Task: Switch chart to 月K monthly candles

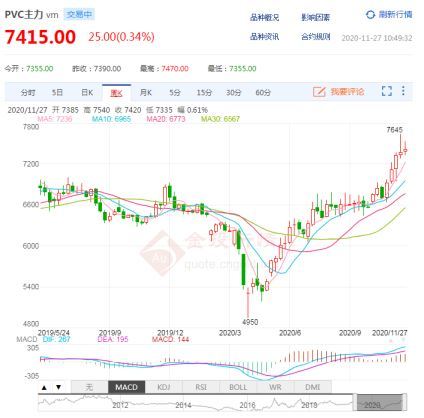Action: tap(146, 92)
